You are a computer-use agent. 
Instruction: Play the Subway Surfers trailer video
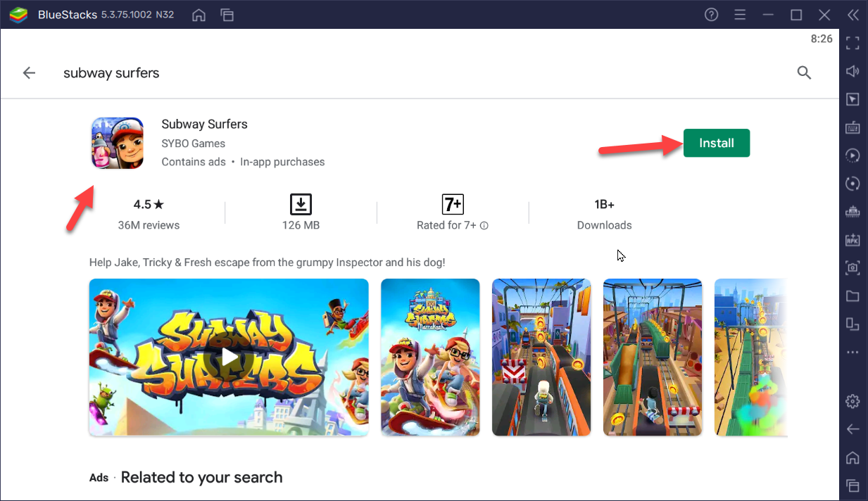coord(229,357)
